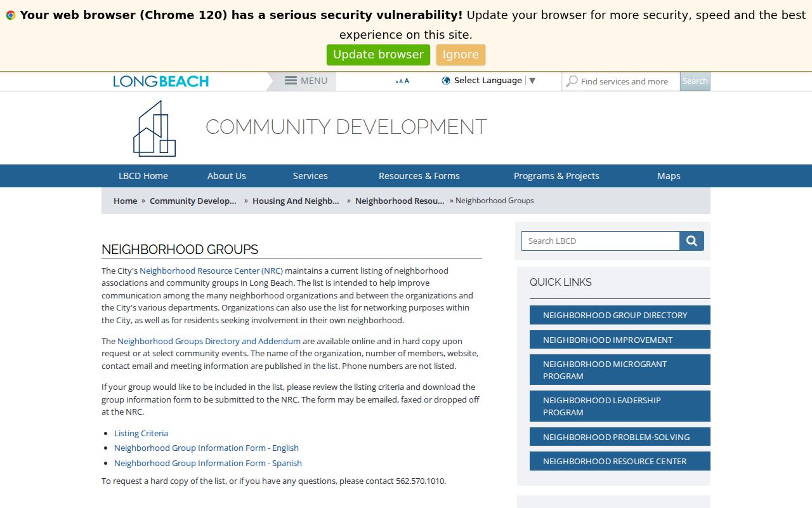The width and height of the screenshot is (812, 508).
Task: Click the Neighborhood Groups page heading
Action: coord(180,250)
